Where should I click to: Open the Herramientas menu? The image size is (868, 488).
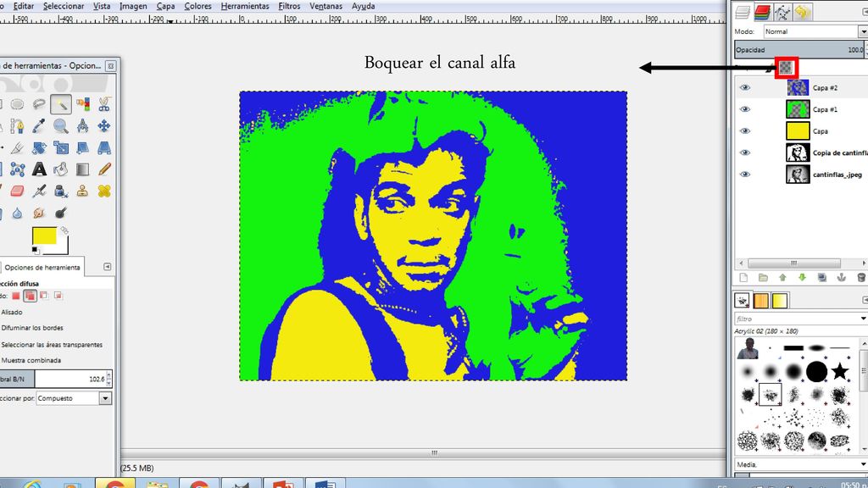245,6
